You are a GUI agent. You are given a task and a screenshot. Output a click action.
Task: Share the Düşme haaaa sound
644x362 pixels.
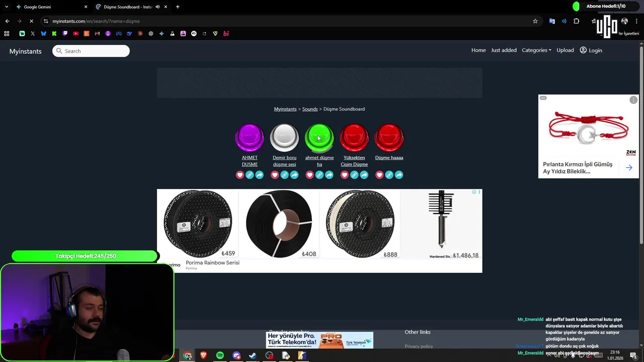pos(399,175)
